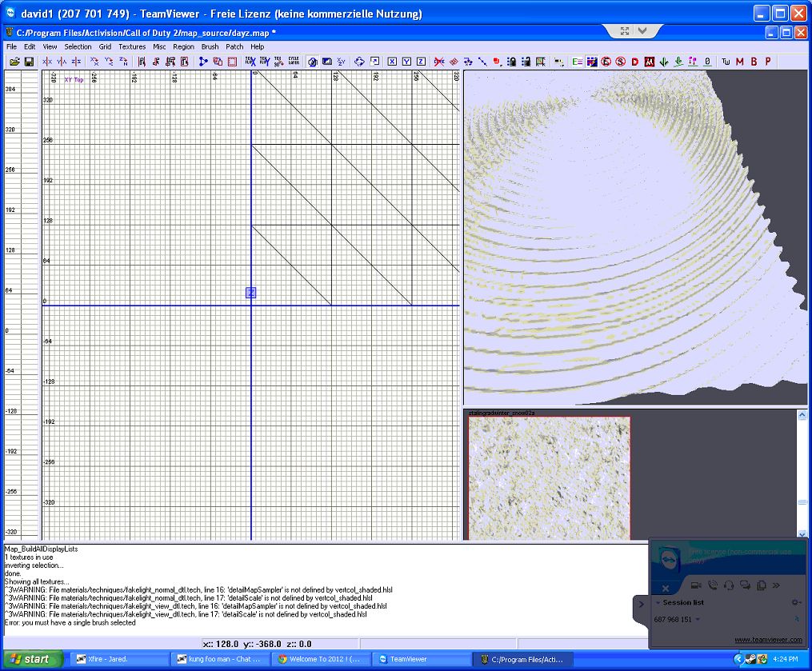Image resolution: width=812 pixels, height=671 pixels.
Task: Click the free rotate icon
Action: (359, 62)
